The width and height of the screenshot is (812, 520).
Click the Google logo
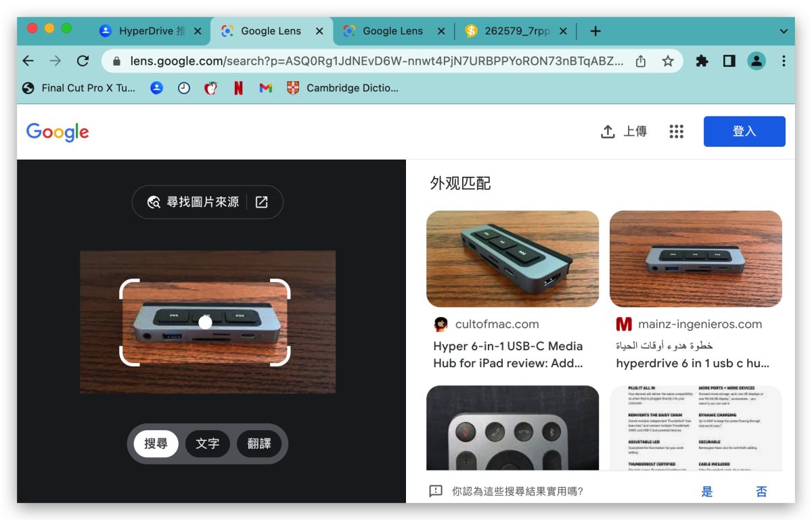click(x=58, y=132)
